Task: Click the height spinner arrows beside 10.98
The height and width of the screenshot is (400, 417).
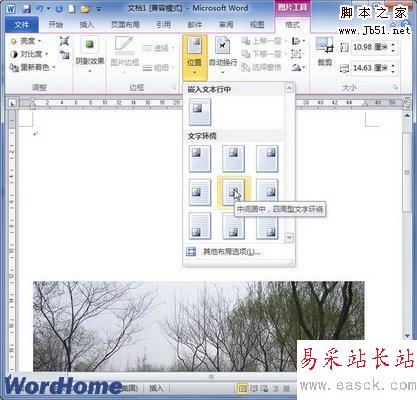Action: pos(394,47)
